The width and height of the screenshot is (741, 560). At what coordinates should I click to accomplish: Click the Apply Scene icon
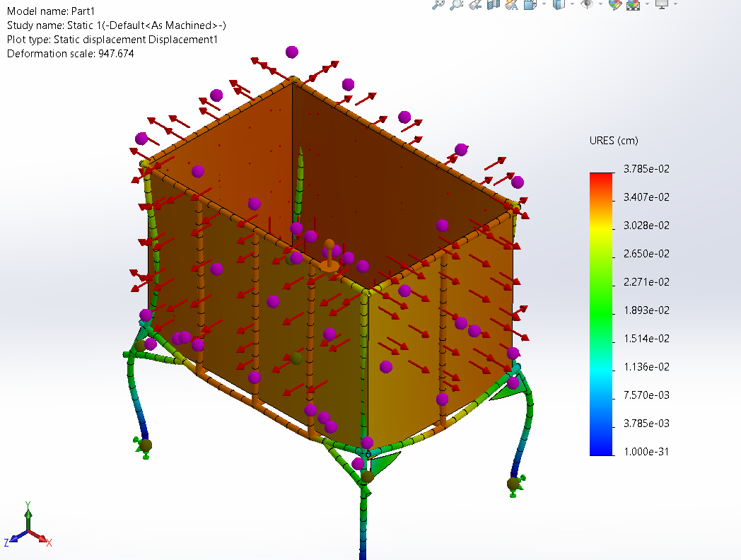click(x=633, y=4)
